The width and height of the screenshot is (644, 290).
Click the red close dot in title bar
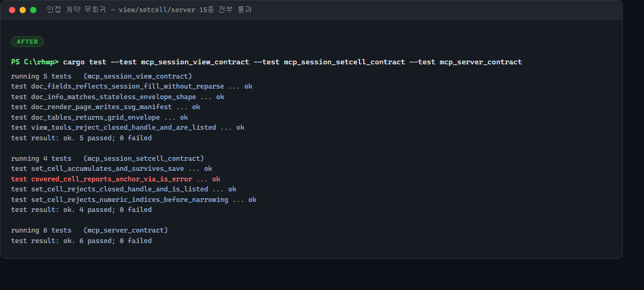pyautogui.click(x=12, y=10)
